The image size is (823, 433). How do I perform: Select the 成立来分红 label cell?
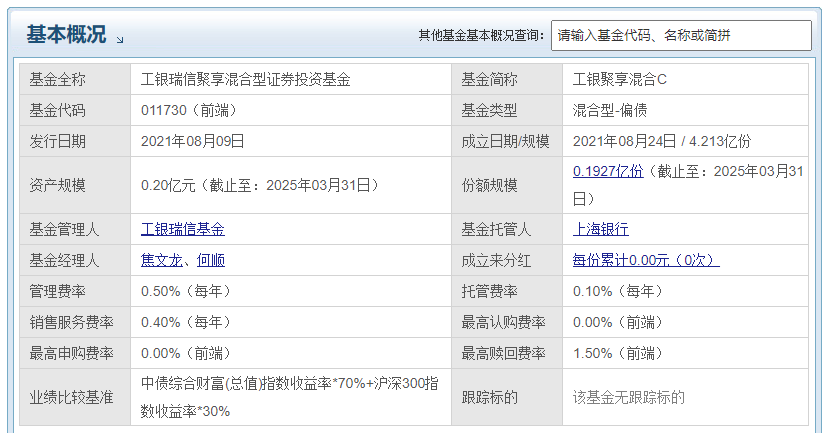(507, 260)
